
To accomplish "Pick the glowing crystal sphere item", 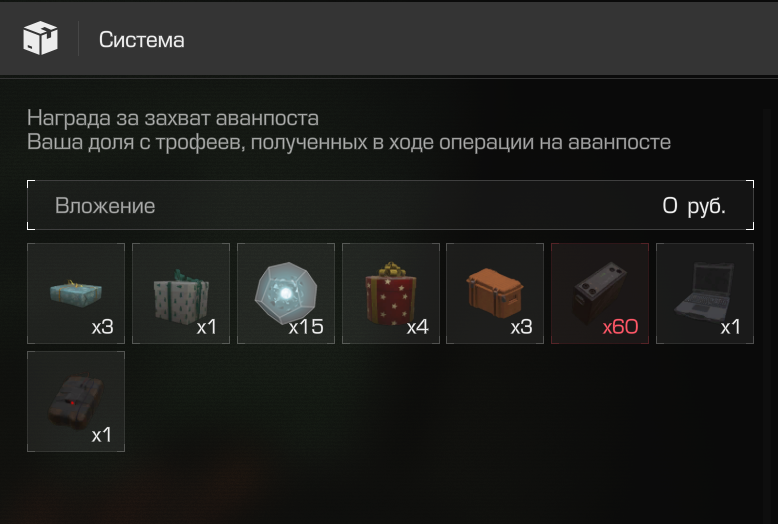I will (286, 293).
